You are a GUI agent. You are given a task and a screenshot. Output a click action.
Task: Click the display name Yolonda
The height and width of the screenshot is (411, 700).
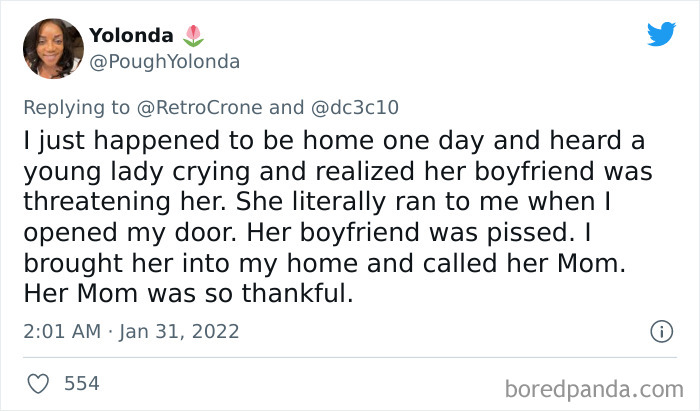point(131,36)
